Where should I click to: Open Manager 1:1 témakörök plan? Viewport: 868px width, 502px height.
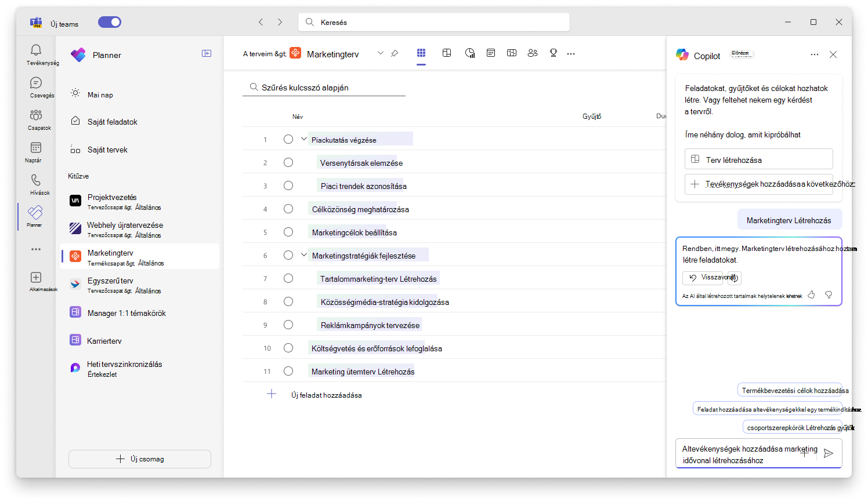tap(140, 312)
